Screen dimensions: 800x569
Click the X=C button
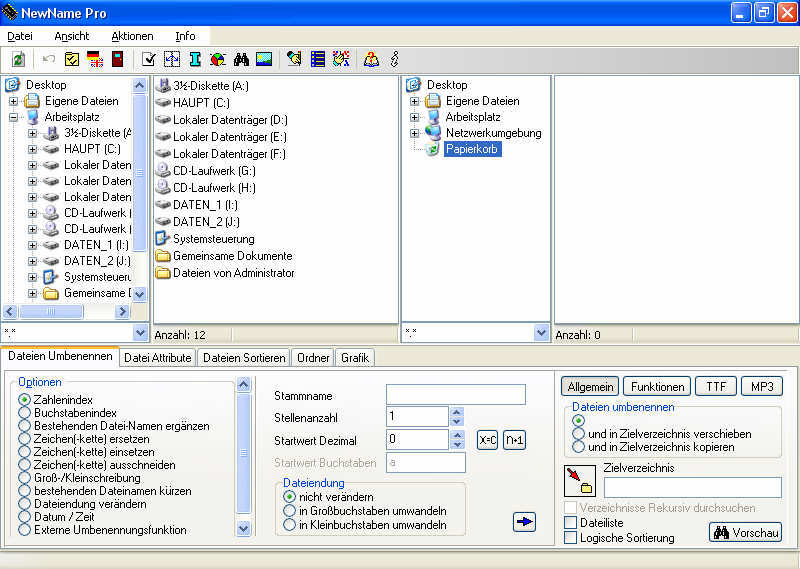[x=487, y=440]
